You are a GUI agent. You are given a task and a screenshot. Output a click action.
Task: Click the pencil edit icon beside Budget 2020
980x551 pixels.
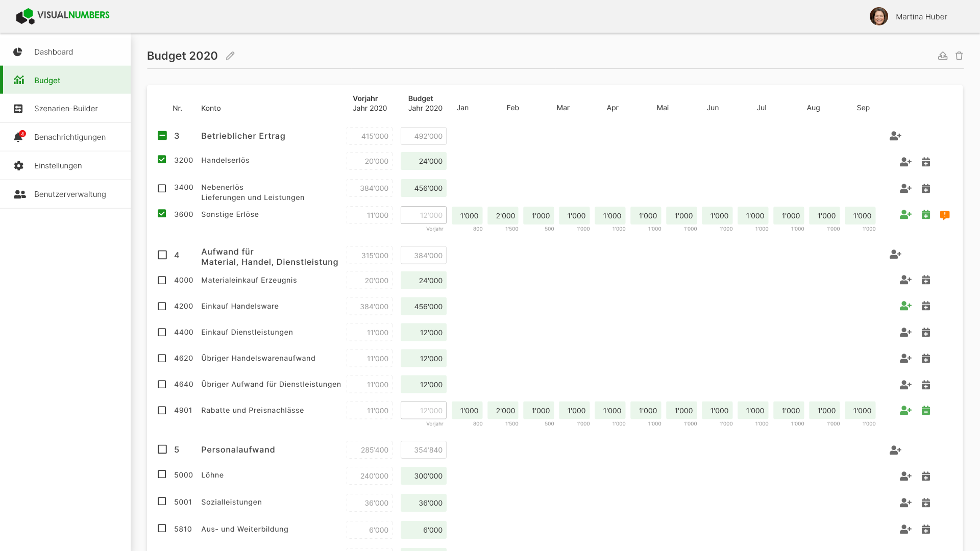[230, 56]
